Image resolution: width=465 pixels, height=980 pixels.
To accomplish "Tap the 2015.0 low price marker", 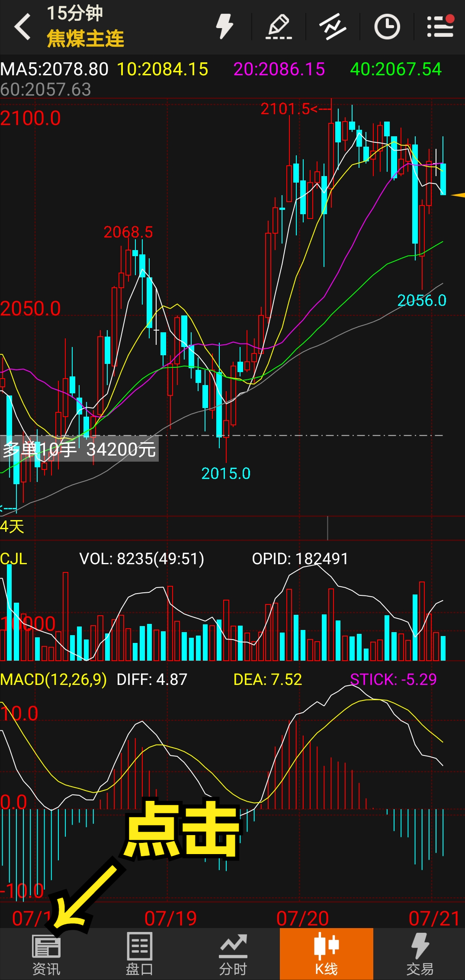I will (226, 473).
